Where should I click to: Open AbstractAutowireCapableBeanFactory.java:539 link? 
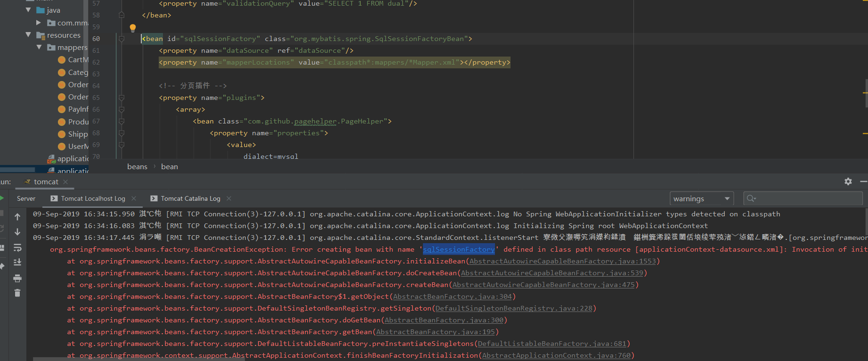coord(552,273)
